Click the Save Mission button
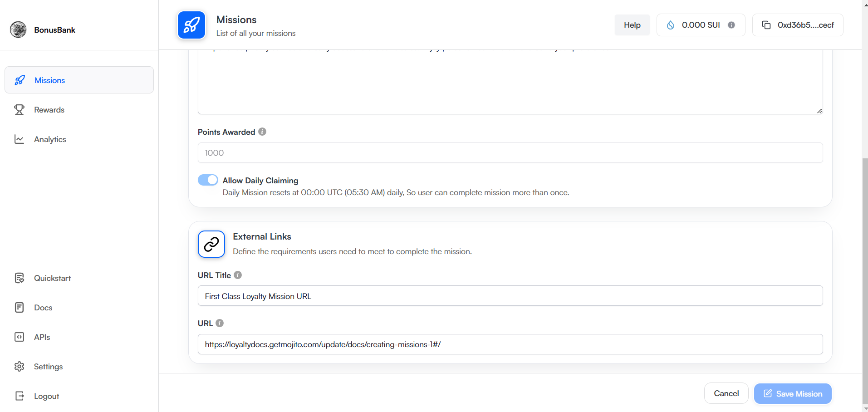This screenshot has width=868, height=412. pyautogui.click(x=793, y=393)
